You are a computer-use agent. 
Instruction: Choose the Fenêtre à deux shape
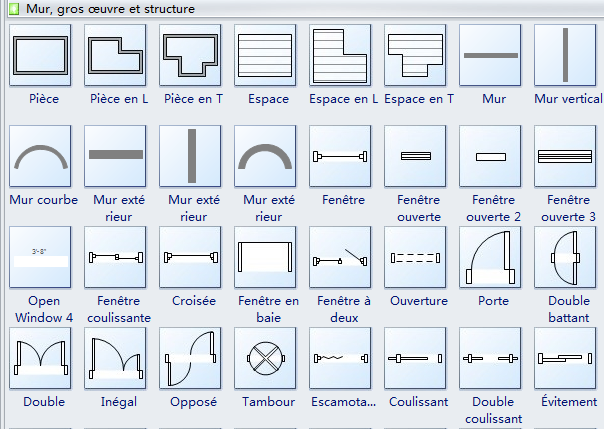tap(340, 257)
